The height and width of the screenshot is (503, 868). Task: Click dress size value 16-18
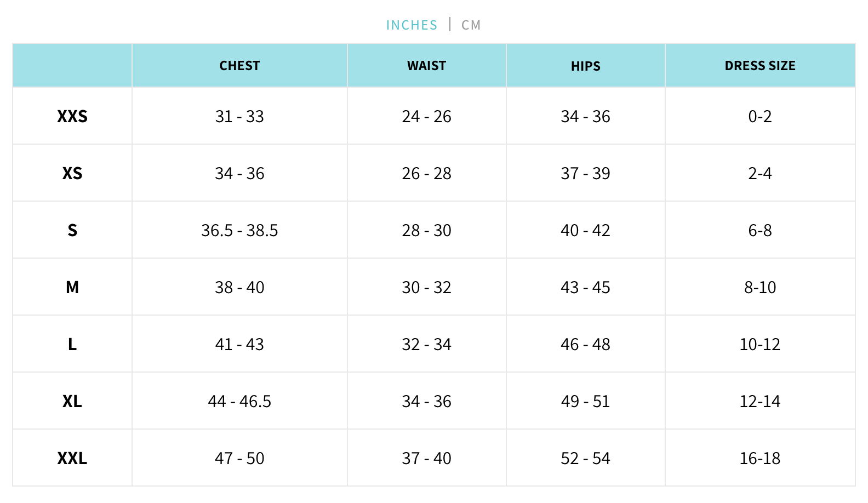759,458
